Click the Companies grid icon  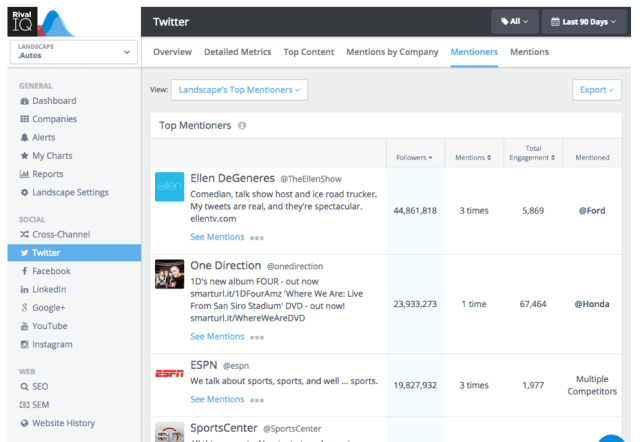pos(24,119)
